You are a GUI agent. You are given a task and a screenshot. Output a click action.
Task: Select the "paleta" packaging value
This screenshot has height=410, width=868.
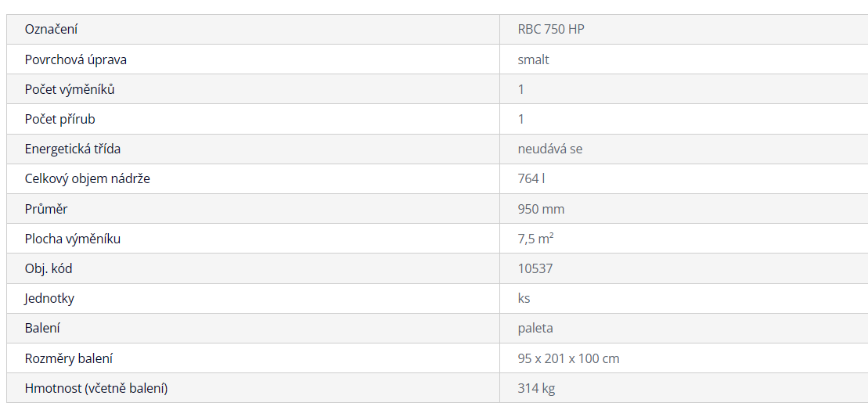(535, 328)
